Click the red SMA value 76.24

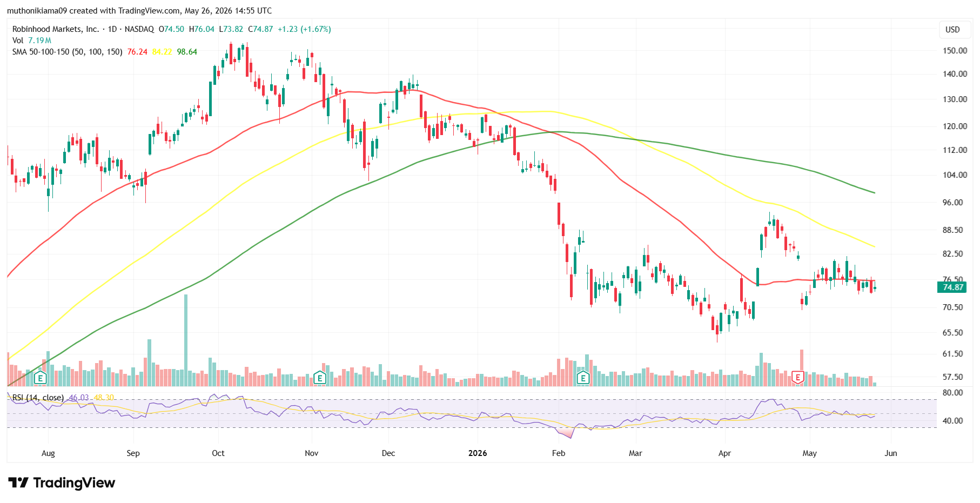click(x=137, y=52)
